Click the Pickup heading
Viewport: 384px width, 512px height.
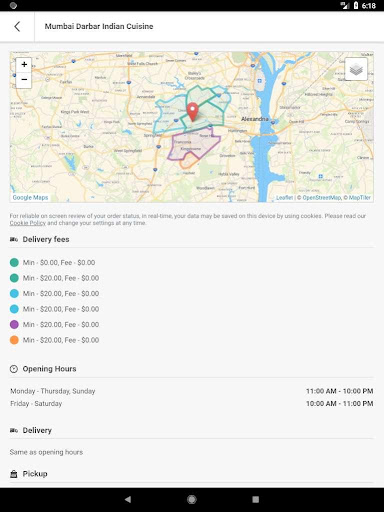pos(35,474)
